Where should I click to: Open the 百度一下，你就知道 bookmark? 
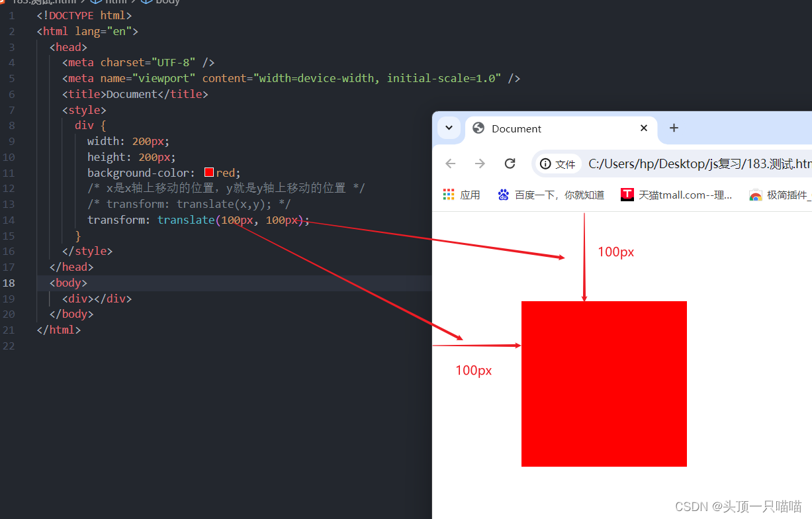pyautogui.click(x=551, y=195)
